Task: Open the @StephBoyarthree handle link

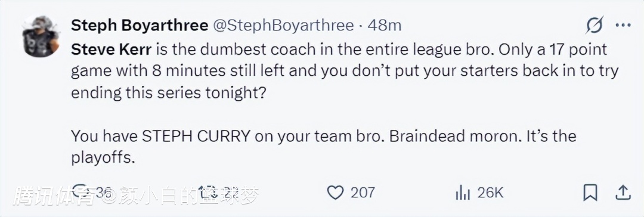Action: click(x=283, y=26)
